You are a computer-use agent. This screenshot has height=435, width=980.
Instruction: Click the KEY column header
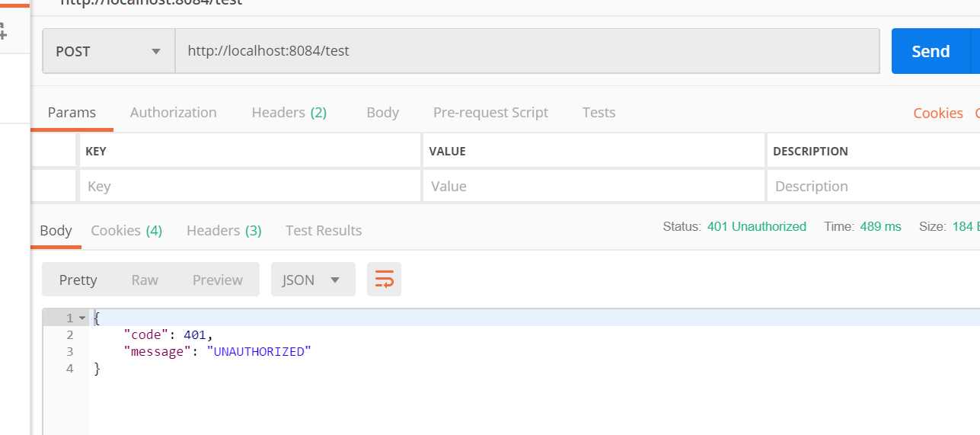96,151
